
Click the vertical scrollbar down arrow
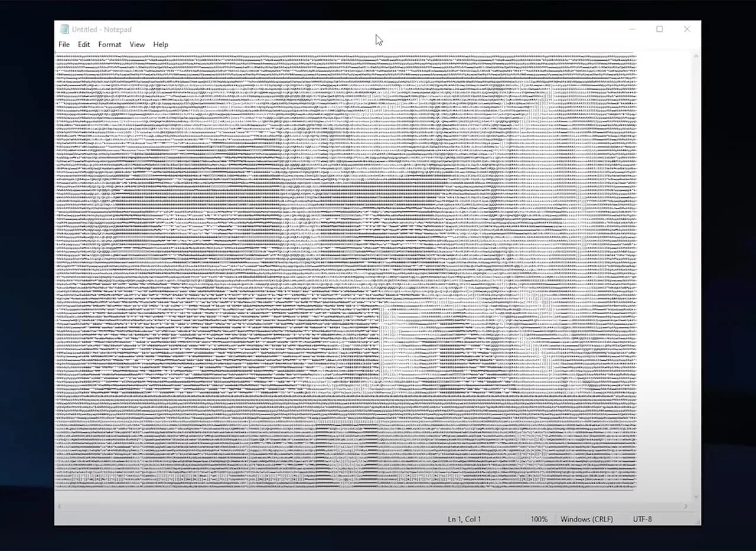[x=696, y=497]
